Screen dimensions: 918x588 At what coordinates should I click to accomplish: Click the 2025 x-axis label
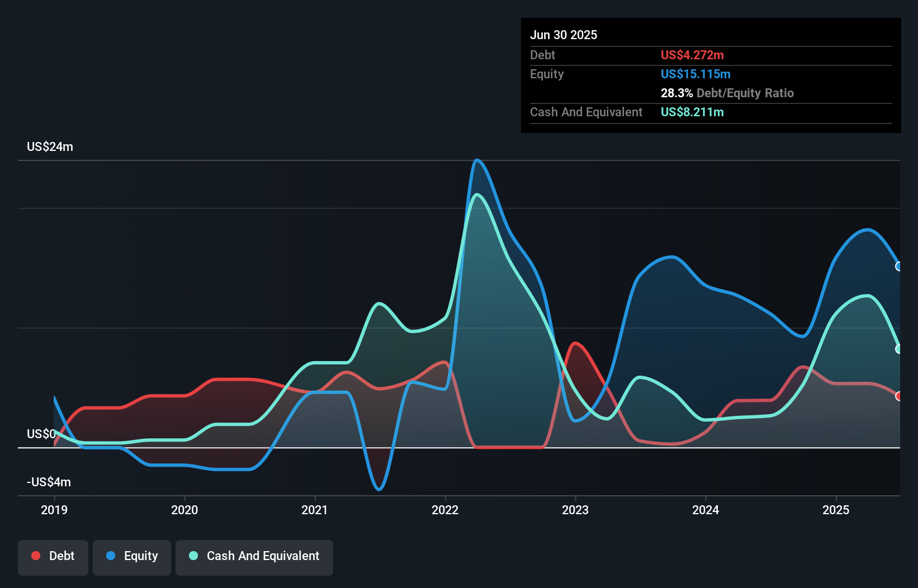coord(836,510)
